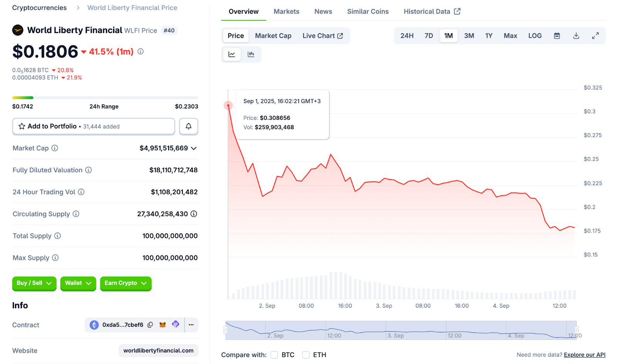Select the 3M time range
617x364 pixels.
[469, 36]
